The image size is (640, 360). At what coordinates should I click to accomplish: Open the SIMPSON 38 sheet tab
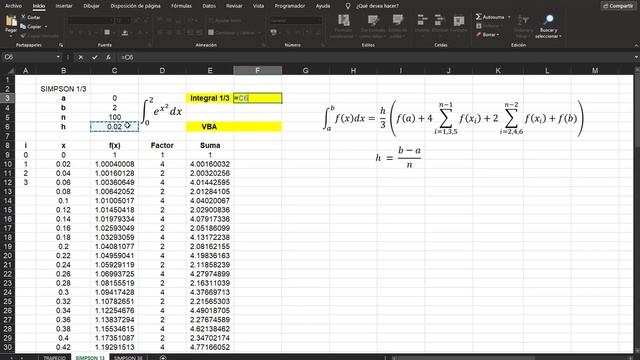(128, 358)
